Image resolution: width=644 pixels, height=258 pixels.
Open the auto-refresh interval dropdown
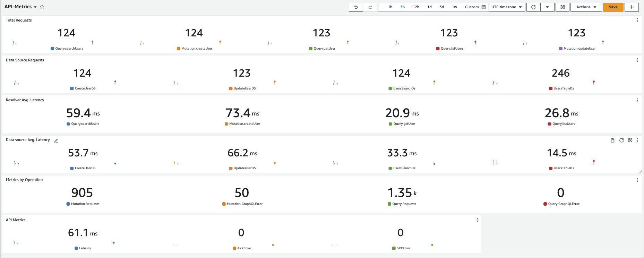[x=547, y=7]
